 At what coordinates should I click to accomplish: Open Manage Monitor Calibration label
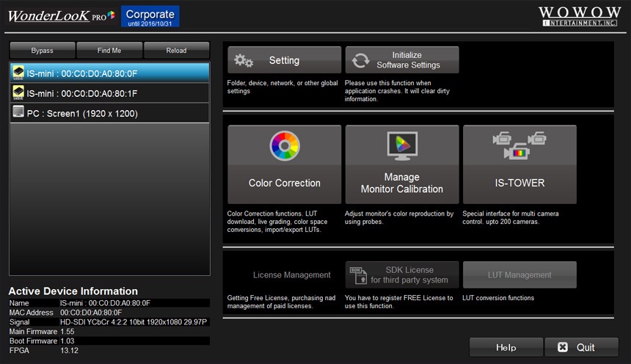[401, 183]
